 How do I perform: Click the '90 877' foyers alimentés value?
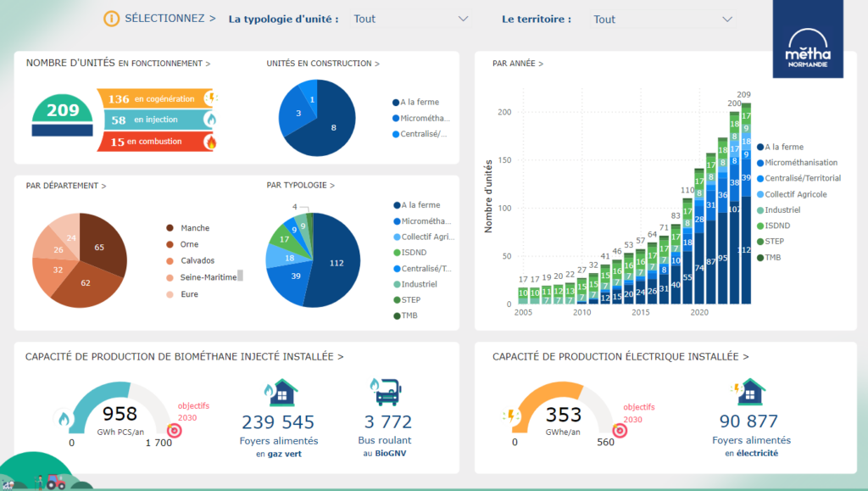[748, 421]
